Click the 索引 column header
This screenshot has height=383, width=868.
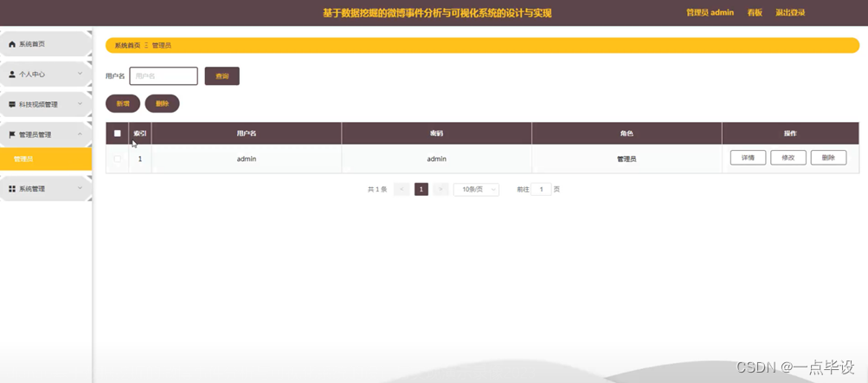pyautogui.click(x=140, y=133)
